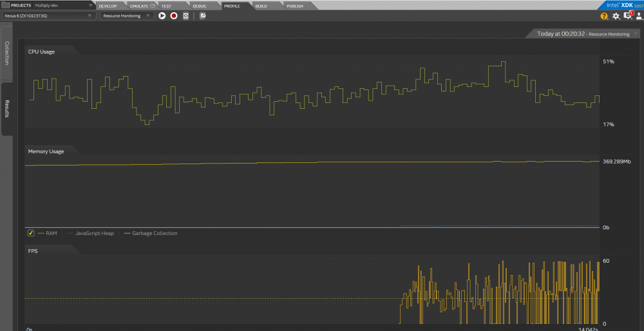Viewport: 644px width, 331px height.
Task: Click the 369.289Mb memory value
Action: tap(616, 162)
